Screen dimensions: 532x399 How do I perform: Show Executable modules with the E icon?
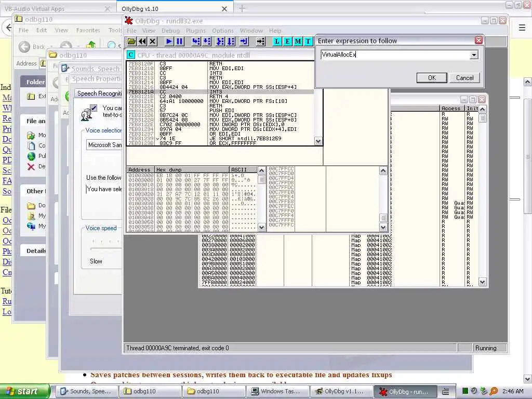pos(287,42)
